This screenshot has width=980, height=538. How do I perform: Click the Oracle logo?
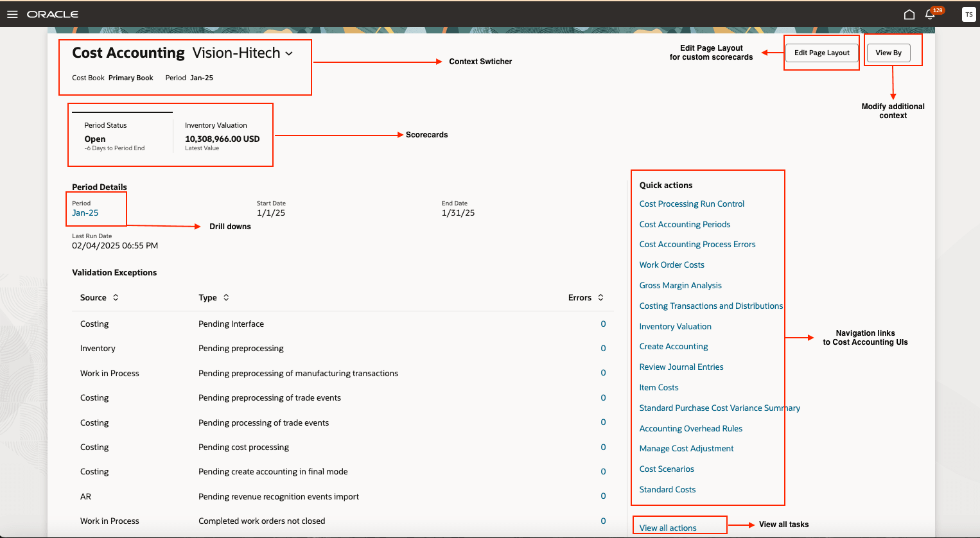click(53, 14)
